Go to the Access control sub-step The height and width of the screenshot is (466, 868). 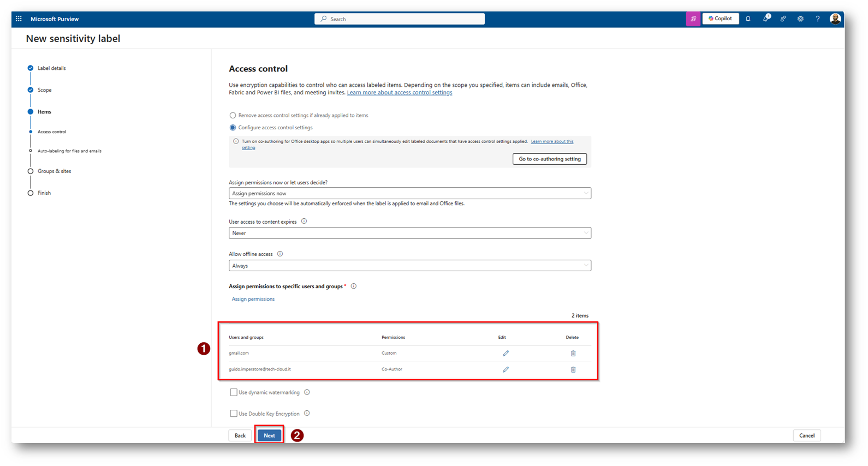[x=52, y=132]
